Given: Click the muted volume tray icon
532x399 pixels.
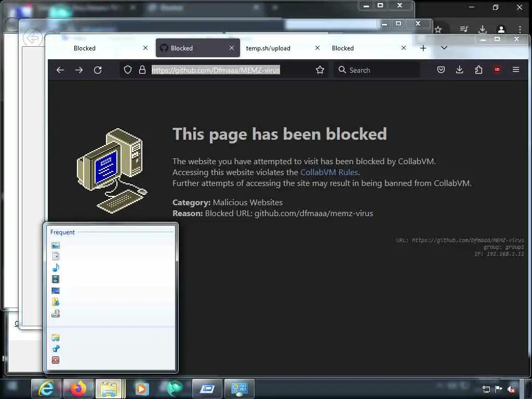Looking at the screenshot, I should click(x=511, y=389).
